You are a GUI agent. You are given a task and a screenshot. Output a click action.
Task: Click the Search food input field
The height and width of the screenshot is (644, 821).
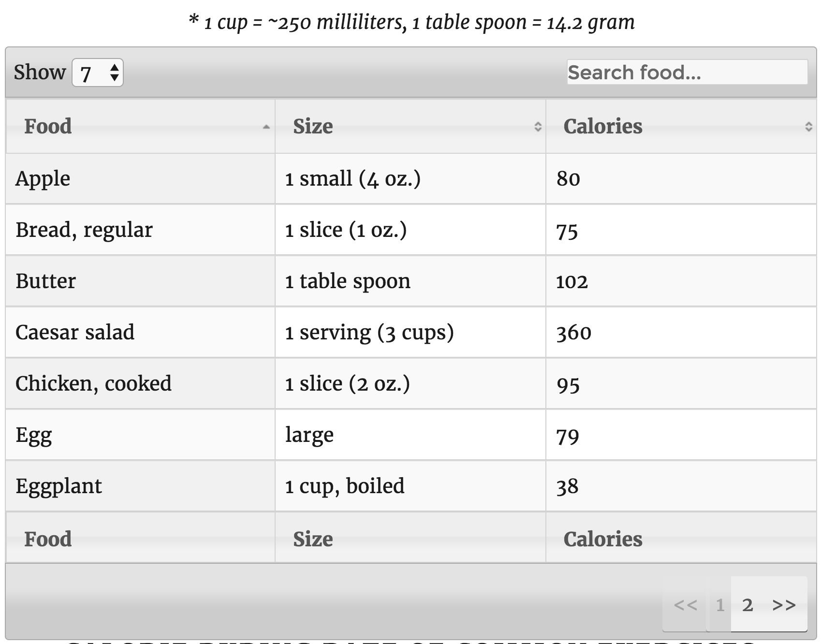pyautogui.click(x=687, y=73)
